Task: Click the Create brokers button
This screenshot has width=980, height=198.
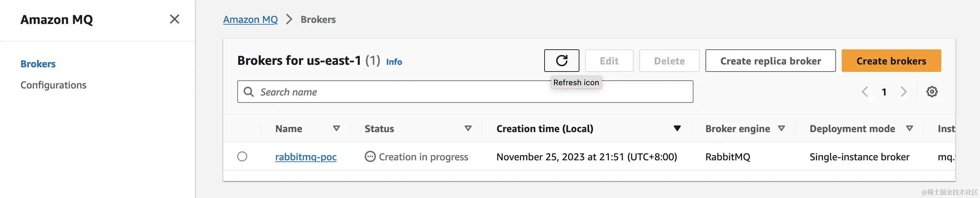Action: point(891,61)
